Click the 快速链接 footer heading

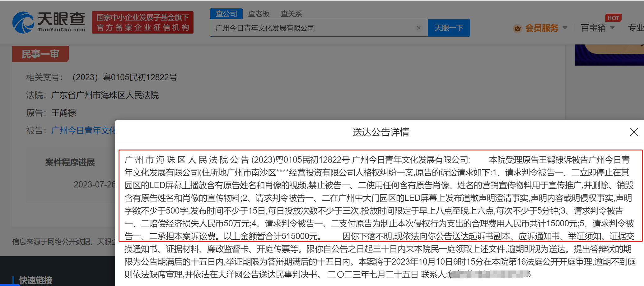pyautogui.click(x=36, y=280)
